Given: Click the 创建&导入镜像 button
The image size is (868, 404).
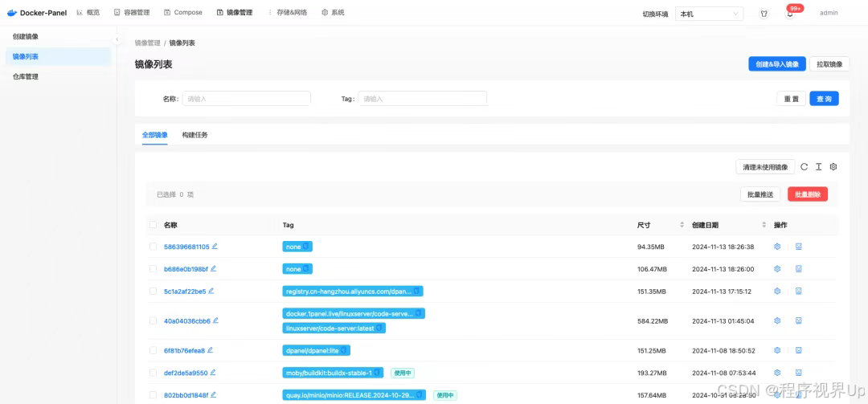Looking at the screenshot, I should [777, 64].
